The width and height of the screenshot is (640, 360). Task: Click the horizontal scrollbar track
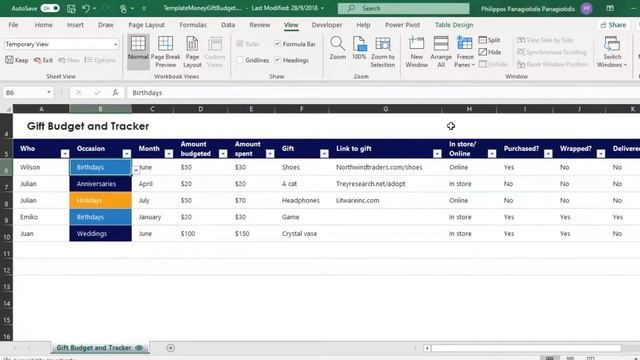click(526, 348)
